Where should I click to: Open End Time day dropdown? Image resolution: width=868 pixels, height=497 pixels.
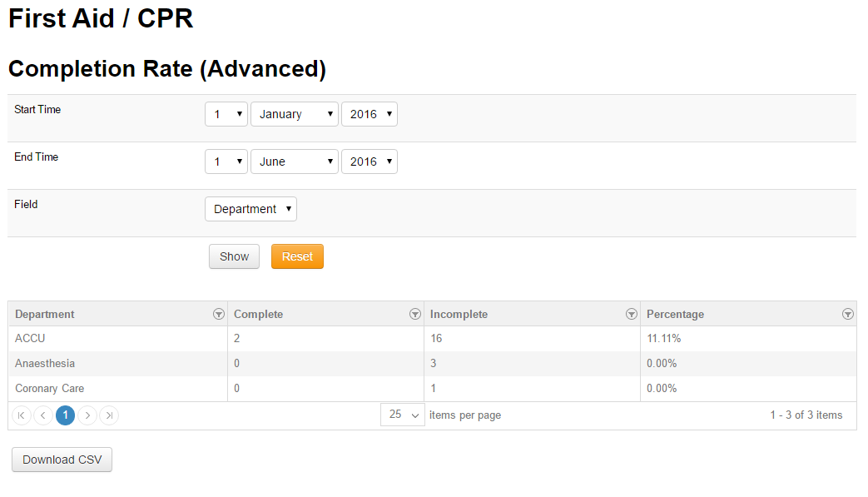click(x=226, y=162)
